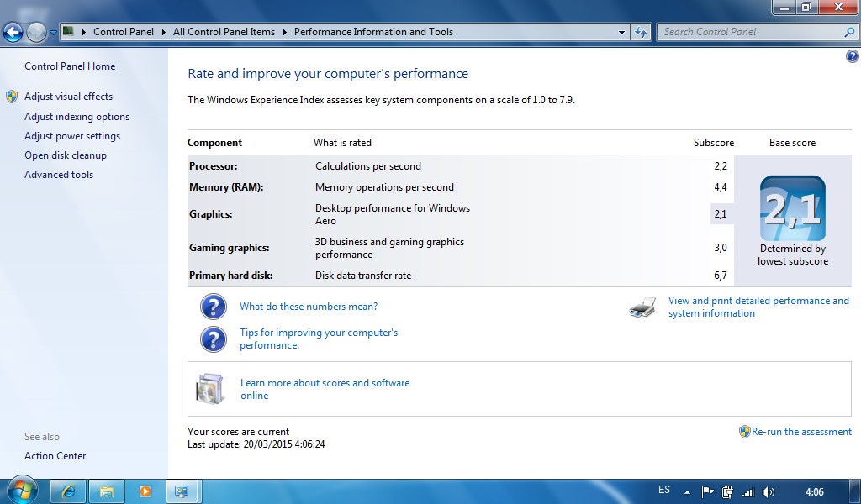
Task: Open Adjust indexing options
Action: point(77,116)
